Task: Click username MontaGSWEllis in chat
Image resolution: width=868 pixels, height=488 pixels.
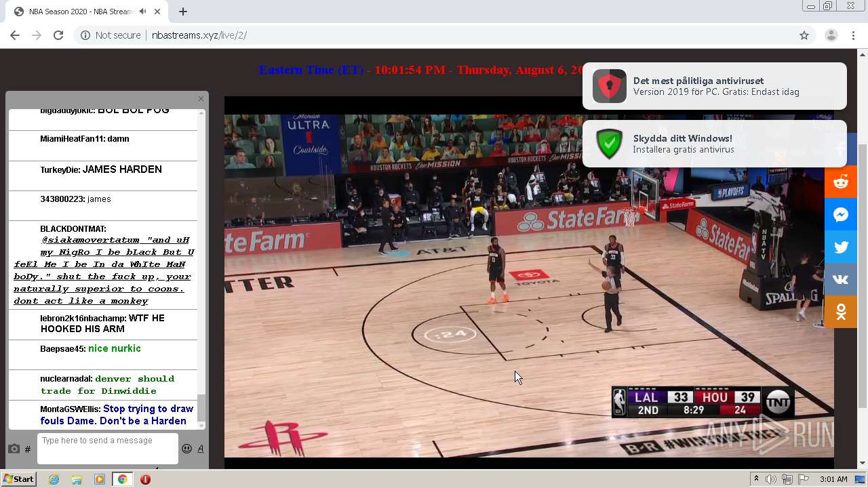Action: pyautogui.click(x=70, y=409)
